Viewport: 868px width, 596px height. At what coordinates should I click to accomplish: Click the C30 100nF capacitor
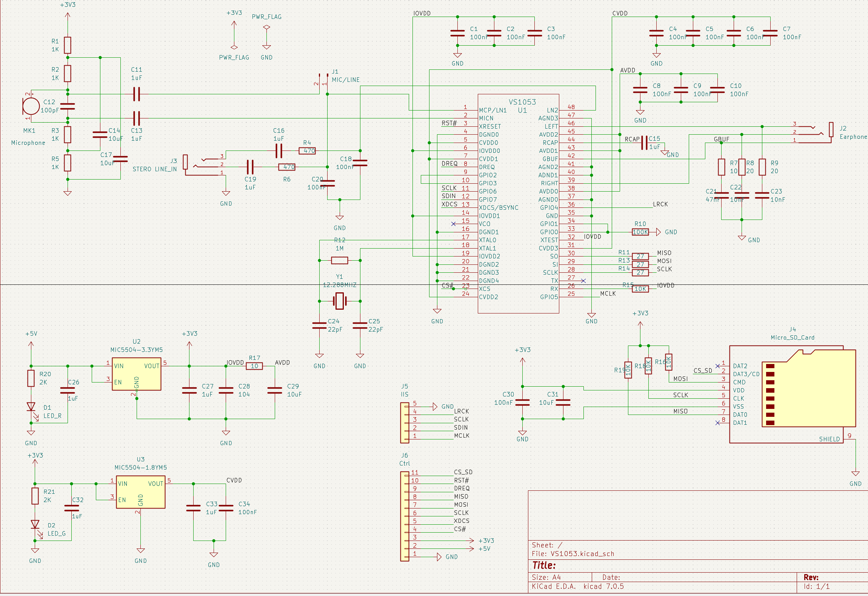[522, 402]
